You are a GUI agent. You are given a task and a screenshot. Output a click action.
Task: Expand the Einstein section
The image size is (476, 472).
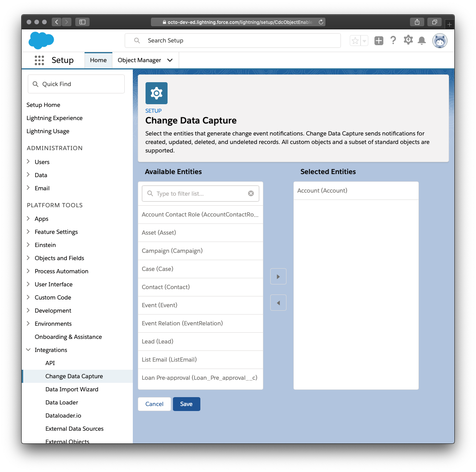coord(28,245)
